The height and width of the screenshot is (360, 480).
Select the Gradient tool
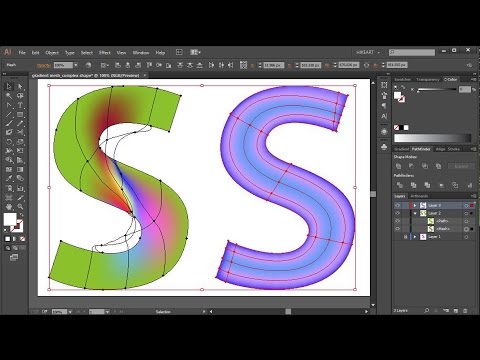[x=20, y=170]
